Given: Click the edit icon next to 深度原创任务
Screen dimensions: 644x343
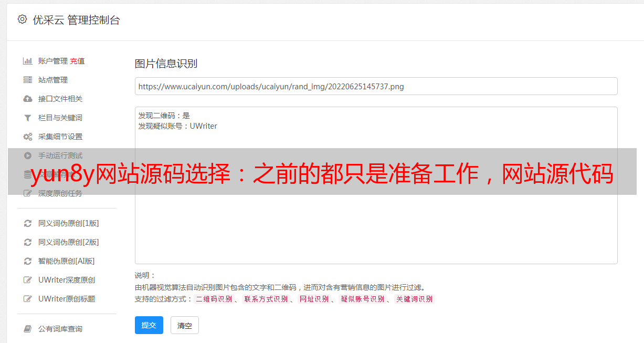Looking at the screenshot, I should point(28,193).
